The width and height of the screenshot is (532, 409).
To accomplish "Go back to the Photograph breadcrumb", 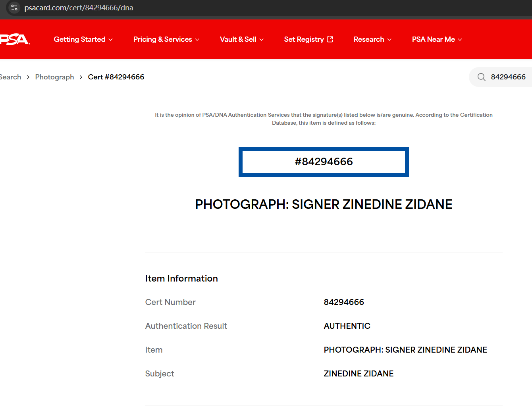I will click(54, 77).
